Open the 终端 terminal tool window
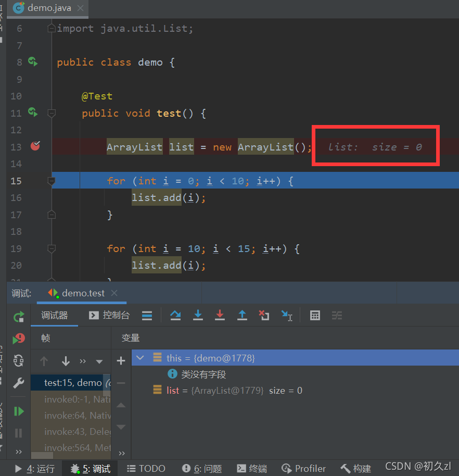 point(252,469)
